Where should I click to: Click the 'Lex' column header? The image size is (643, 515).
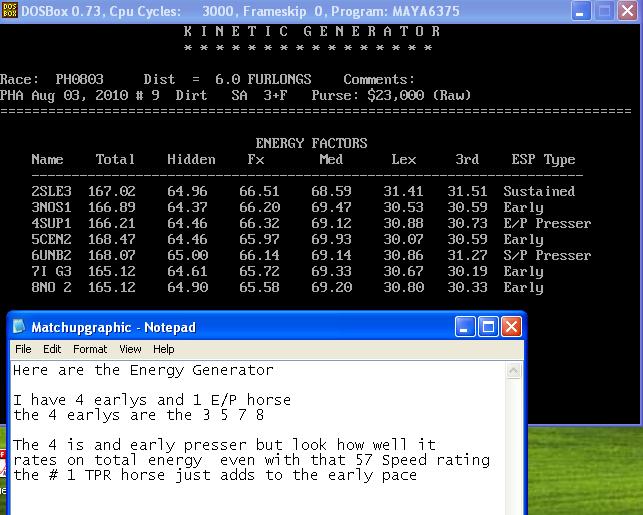click(404, 159)
